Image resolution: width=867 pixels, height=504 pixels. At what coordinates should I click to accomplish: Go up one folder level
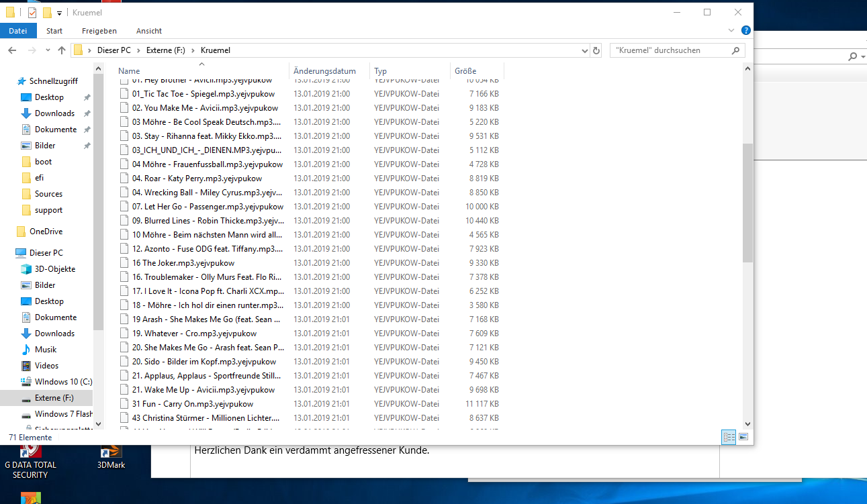click(62, 50)
